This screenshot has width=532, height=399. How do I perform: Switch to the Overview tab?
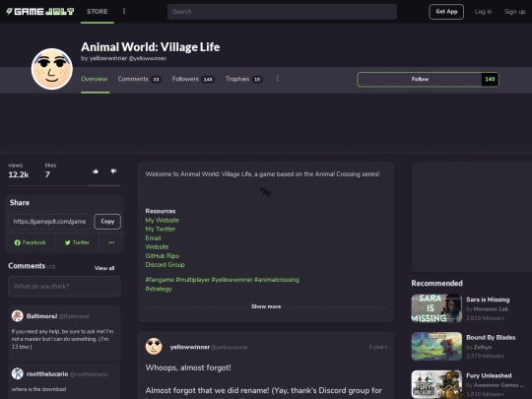[95, 79]
